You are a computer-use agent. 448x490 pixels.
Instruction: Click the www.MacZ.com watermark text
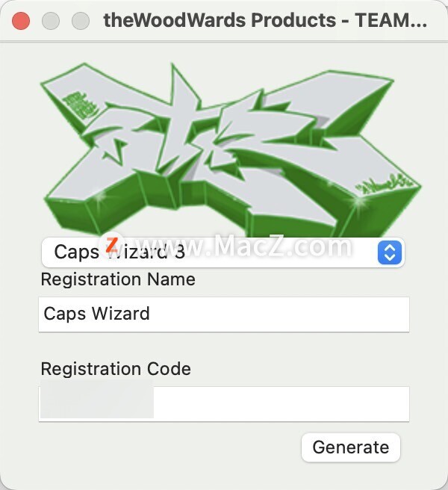(x=240, y=246)
